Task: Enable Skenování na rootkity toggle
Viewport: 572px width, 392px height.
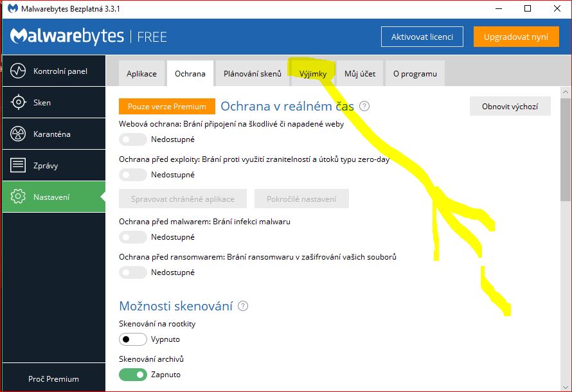Action: click(x=133, y=339)
